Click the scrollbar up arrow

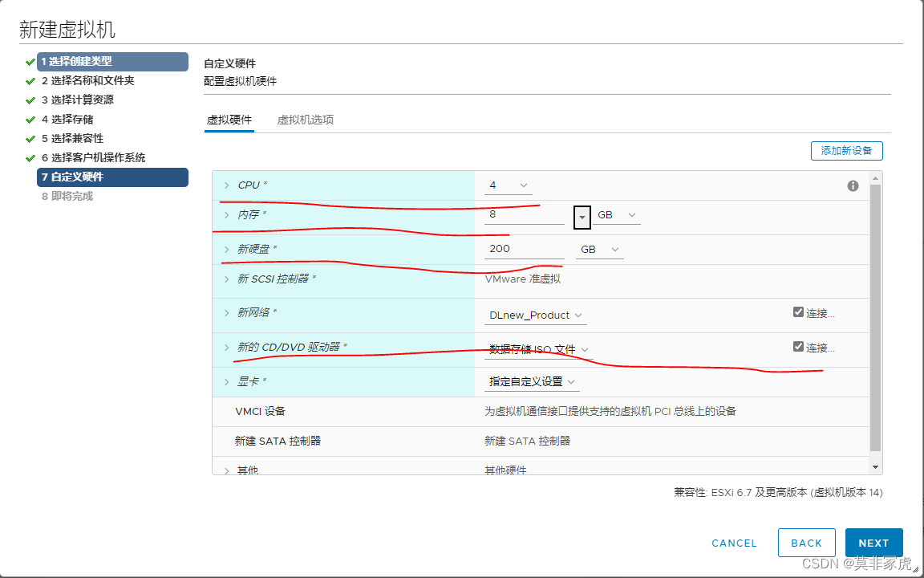pos(875,178)
